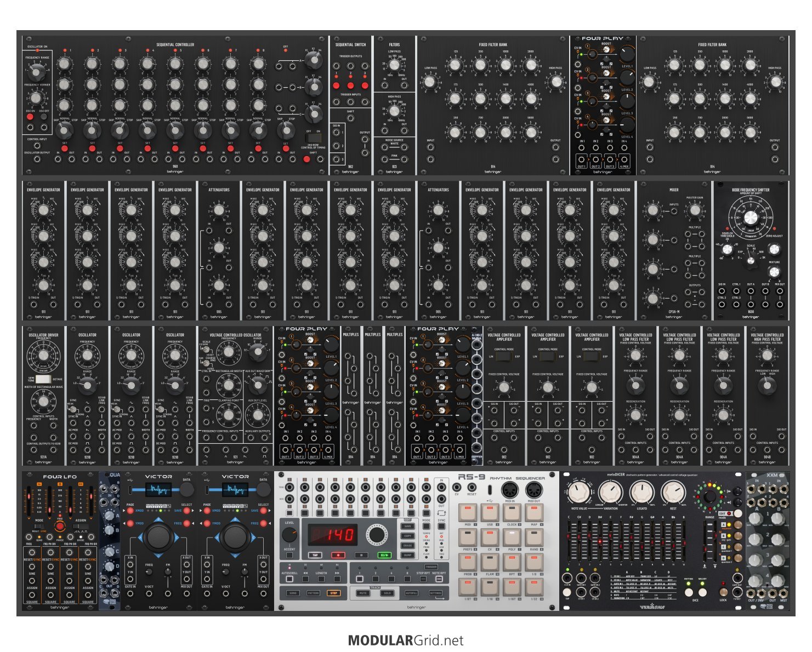Click the MIDI pad on the RS-9
This screenshot has width=812, height=652.
(468, 513)
